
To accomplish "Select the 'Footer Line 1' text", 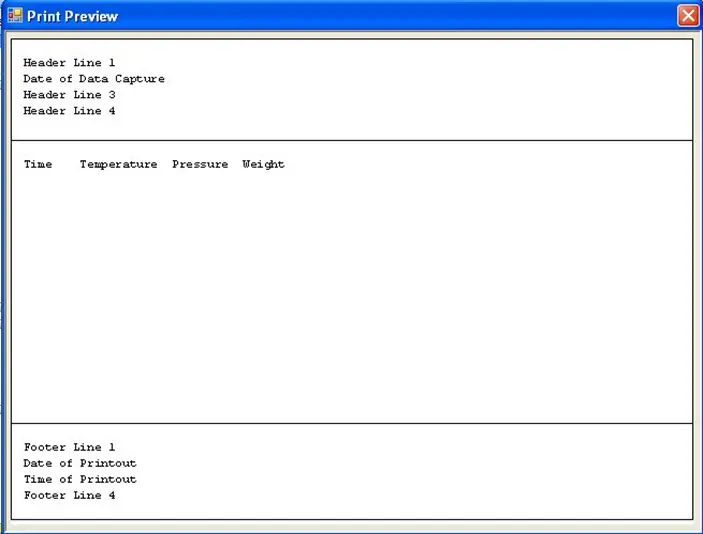I will 69,447.
